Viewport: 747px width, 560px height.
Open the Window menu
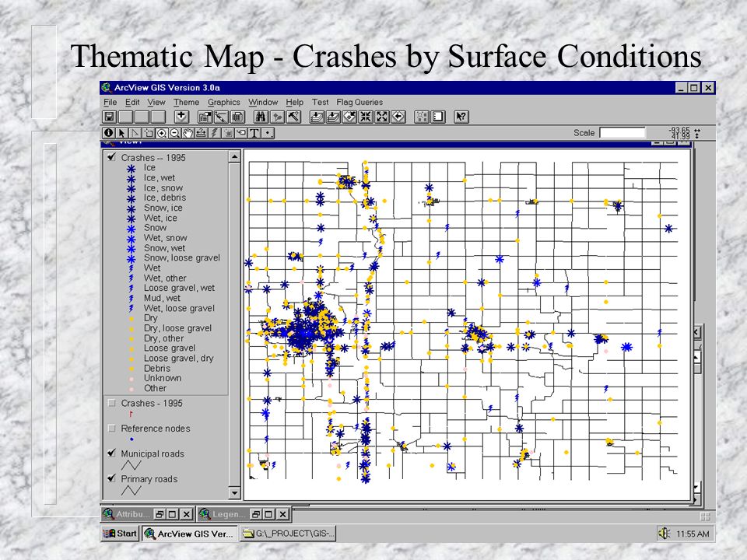(263, 102)
